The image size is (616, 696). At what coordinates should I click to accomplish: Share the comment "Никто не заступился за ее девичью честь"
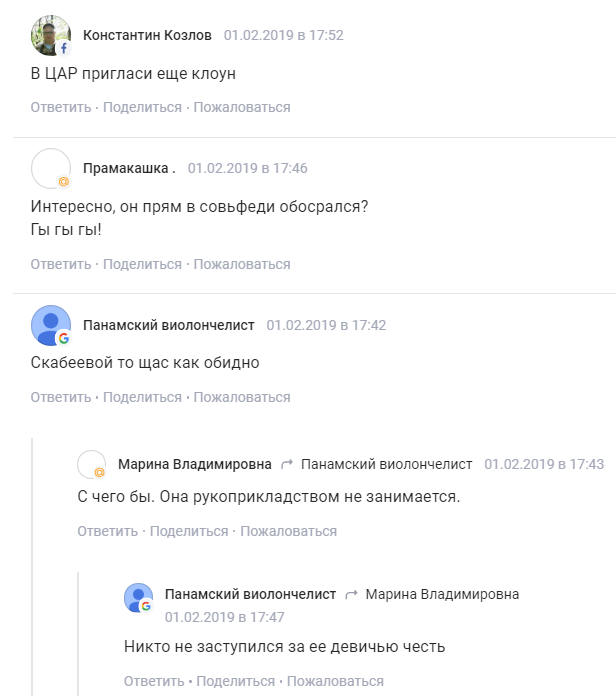coord(236,681)
